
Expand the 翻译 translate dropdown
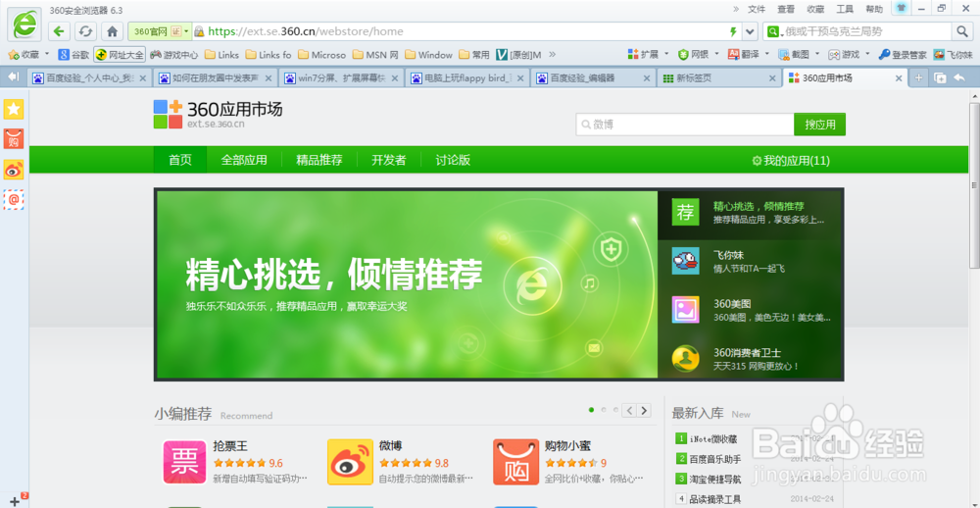click(x=766, y=55)
